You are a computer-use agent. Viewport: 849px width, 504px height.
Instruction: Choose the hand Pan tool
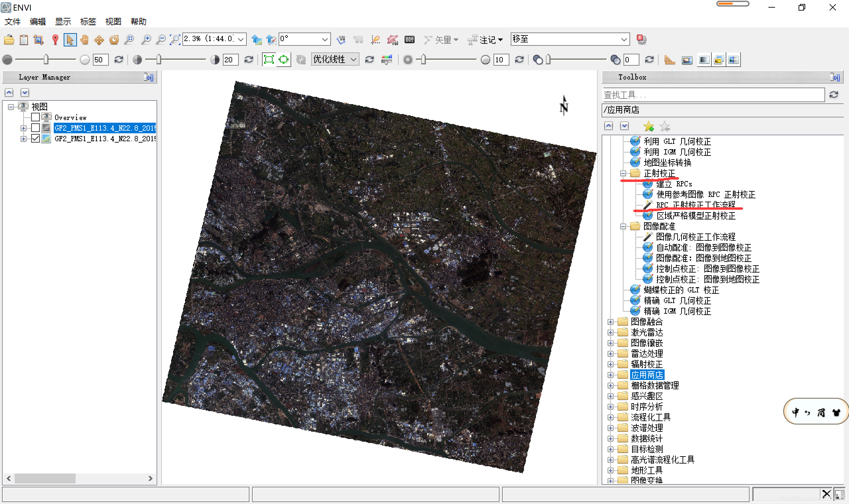tap(84, 40)
